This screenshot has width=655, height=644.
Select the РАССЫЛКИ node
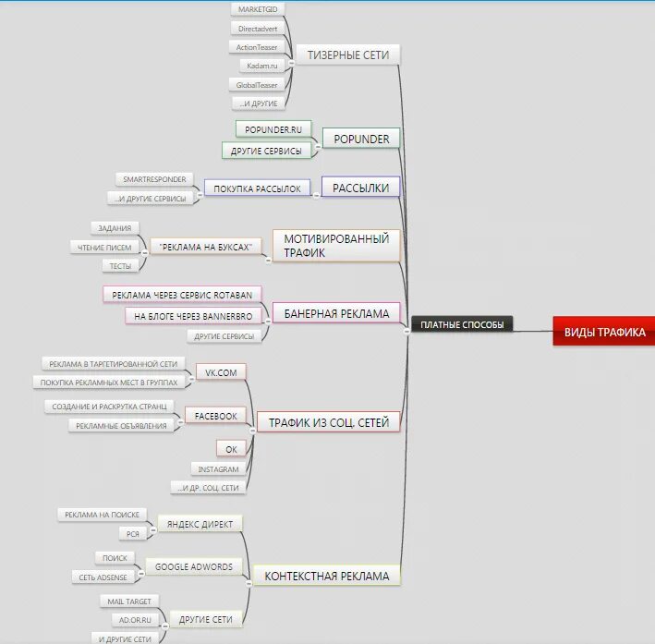pos(360,188)
